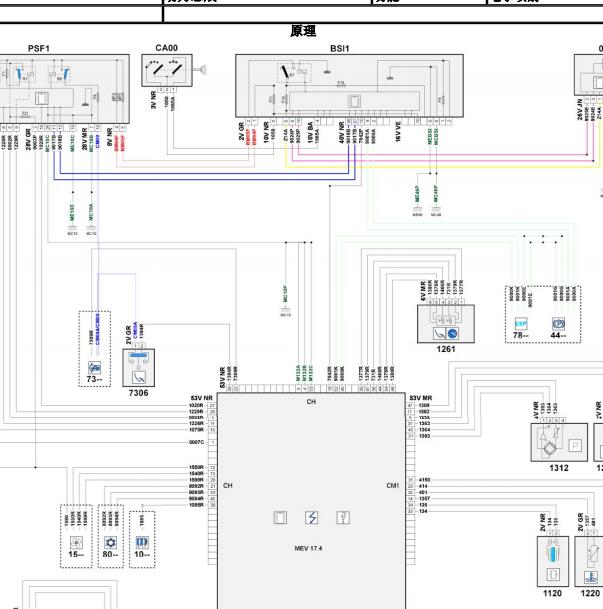Click the 1309 wire label at 53V MR
Image resolution: width=603 pixels, height=609 pixels.
pyautogui.click(x=424, y=405)
